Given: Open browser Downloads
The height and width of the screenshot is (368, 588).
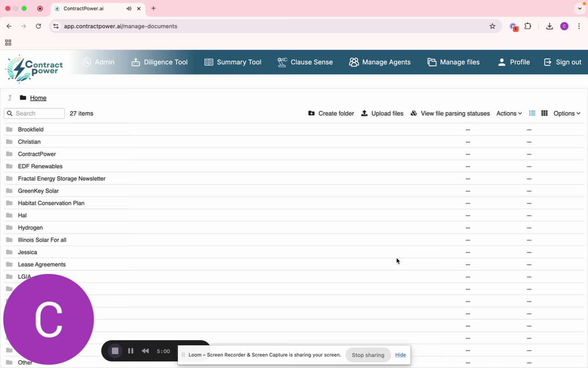Looking at the screenshot, I should [x=549, y=26].
